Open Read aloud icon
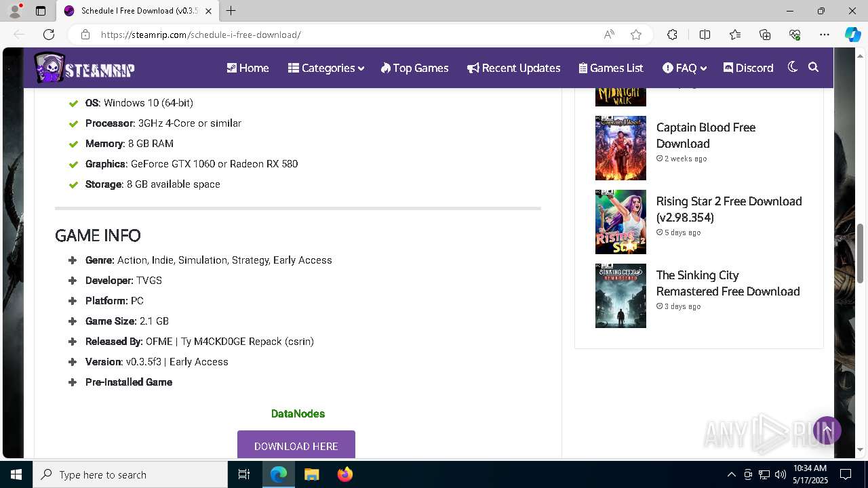 [x=609, y=35]
